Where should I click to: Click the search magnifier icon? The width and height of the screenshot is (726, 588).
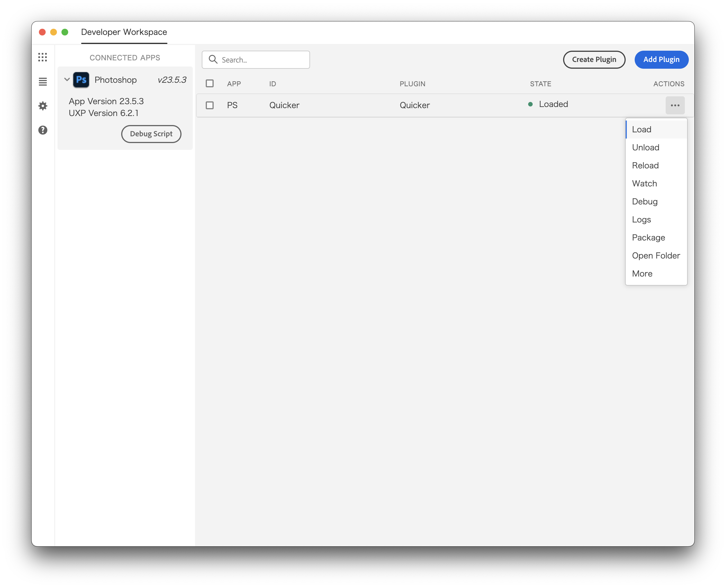point(213,59)
